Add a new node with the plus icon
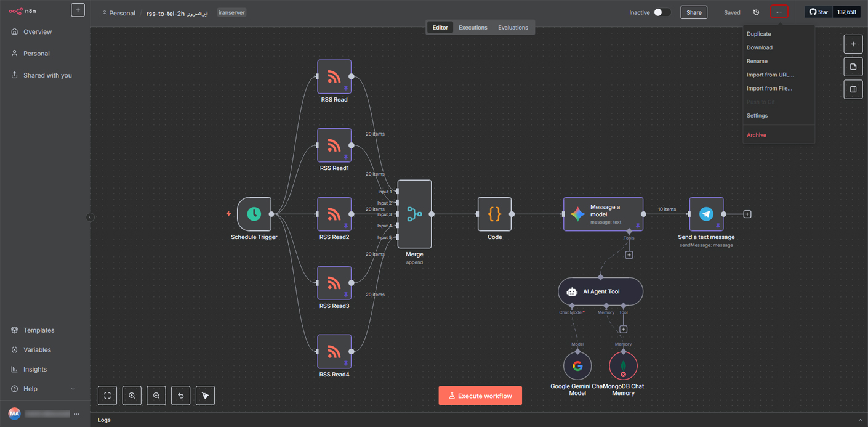 pyautogui.click(x=853, y=44)
